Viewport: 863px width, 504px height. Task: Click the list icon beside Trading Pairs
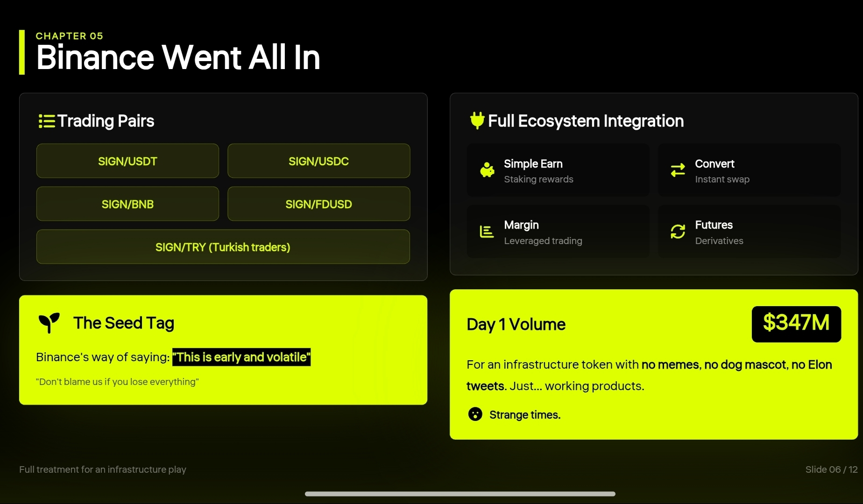tap(47, 121)
